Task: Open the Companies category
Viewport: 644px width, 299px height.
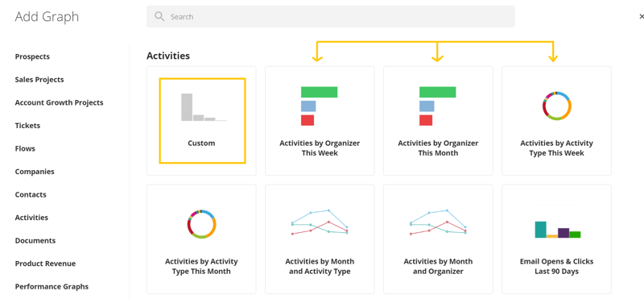Action: pos(35,172)
